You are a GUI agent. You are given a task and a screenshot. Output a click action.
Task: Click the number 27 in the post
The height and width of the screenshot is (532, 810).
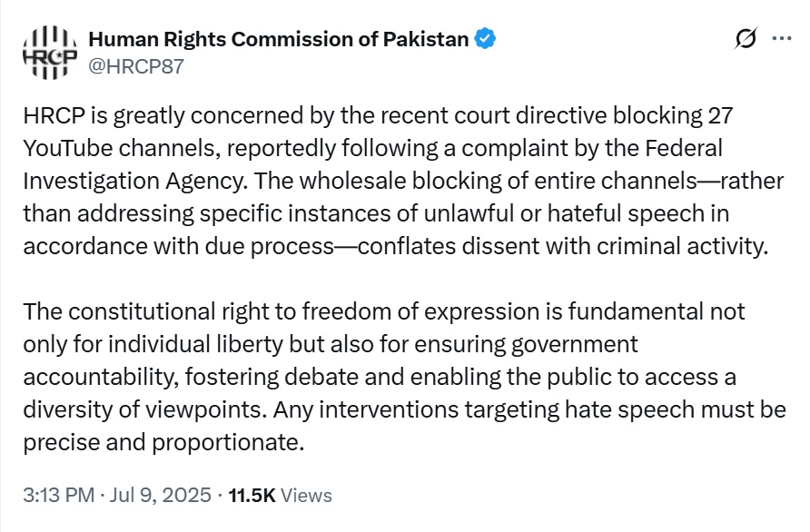click(720, 115)
